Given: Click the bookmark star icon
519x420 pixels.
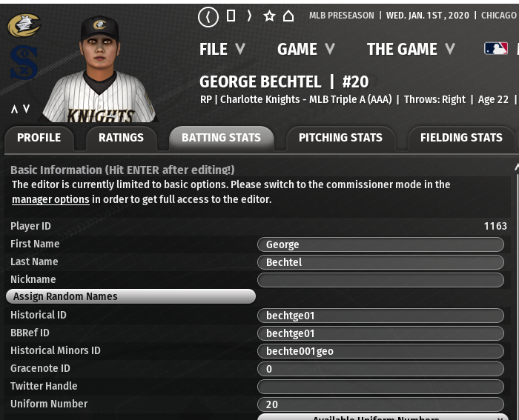Looking at the screenshot, I should 269,16.
